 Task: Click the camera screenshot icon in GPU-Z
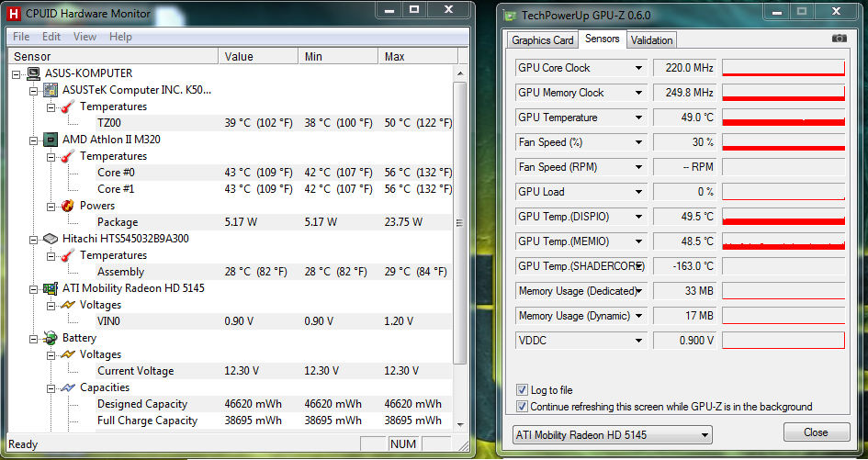point(839,39)
